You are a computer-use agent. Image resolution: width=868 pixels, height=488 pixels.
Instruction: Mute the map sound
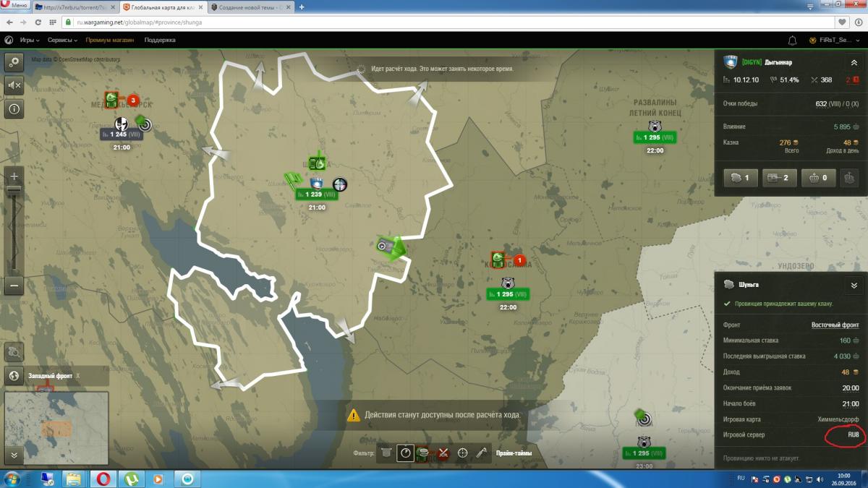tap(14, 86)
